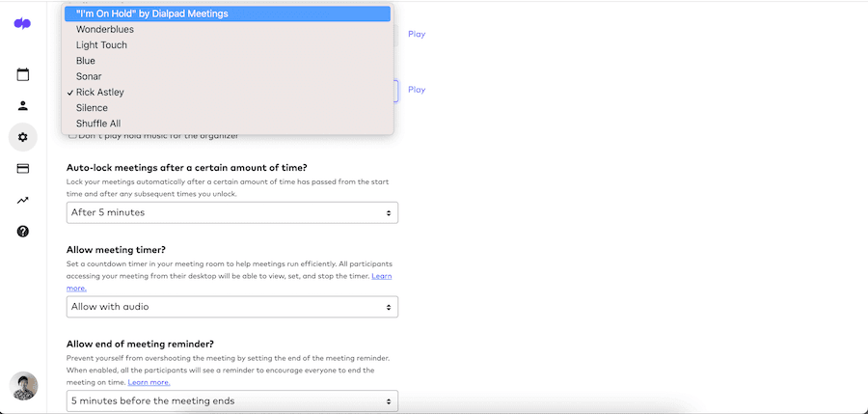868x414 pixels.
Task: Open the billing card icon
Action: click(23, 169)
